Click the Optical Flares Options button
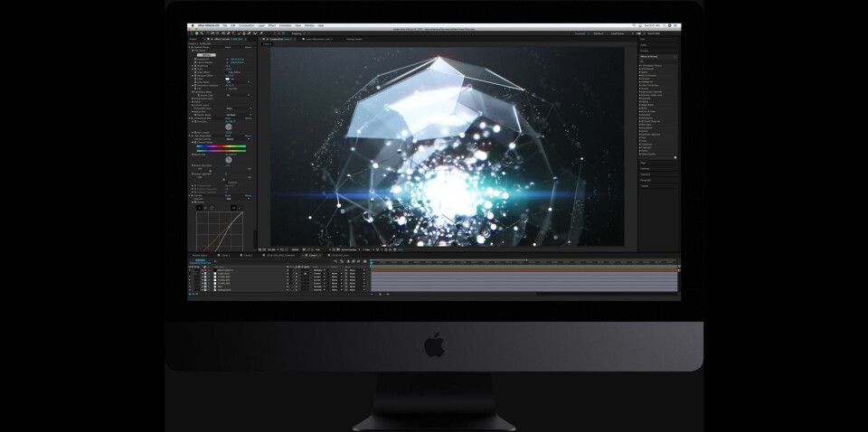The width and height of the screenshot is (868, 432). click(206, 55)
